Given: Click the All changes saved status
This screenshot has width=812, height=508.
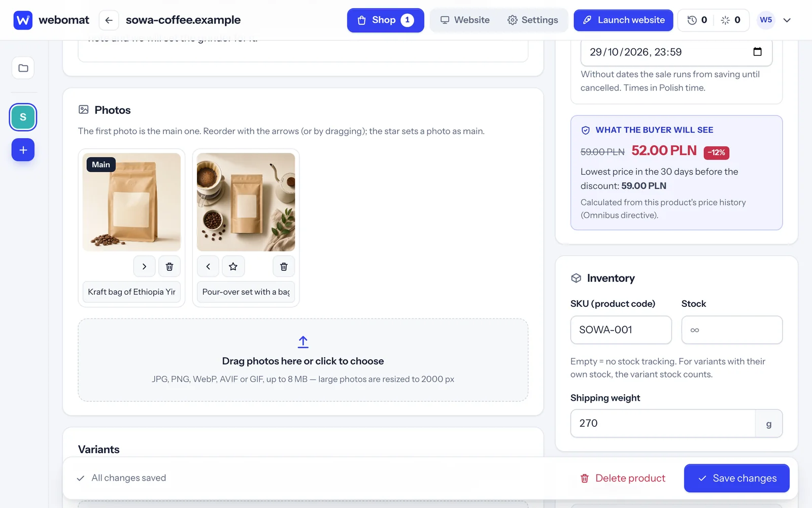Looking at the screenshot, I should point(121,478).
